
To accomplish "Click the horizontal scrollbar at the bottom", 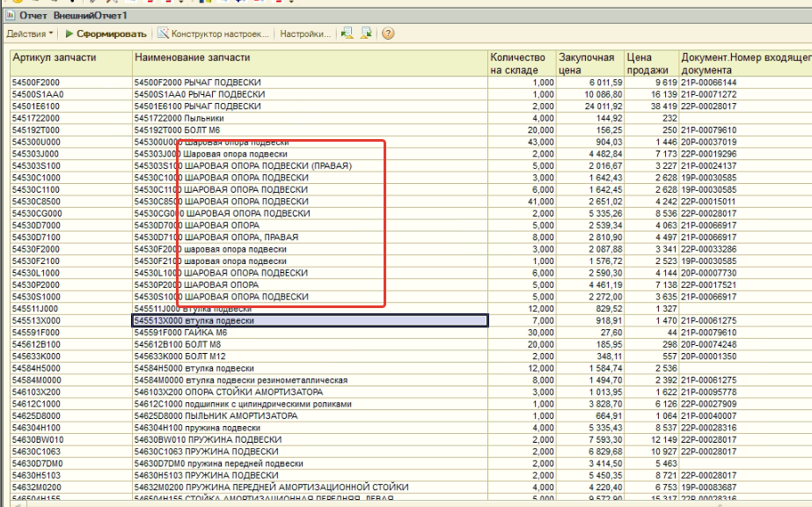I will 405,503.
